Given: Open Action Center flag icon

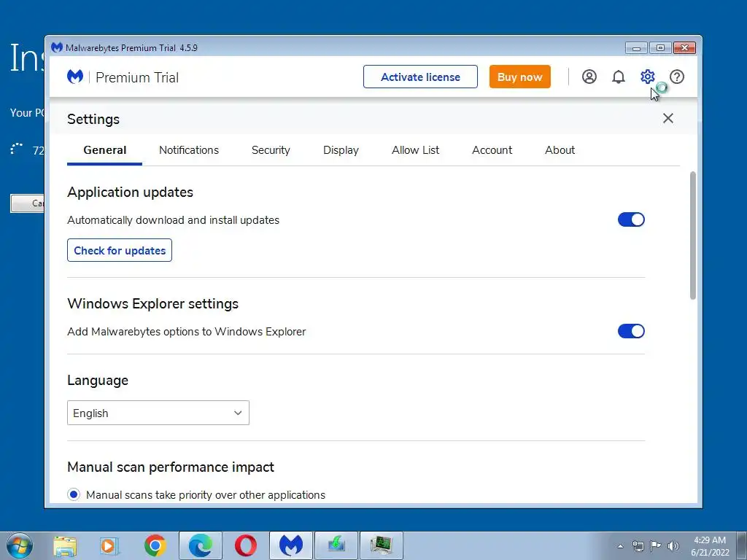Looking at the screenshot, I should 656,546.
